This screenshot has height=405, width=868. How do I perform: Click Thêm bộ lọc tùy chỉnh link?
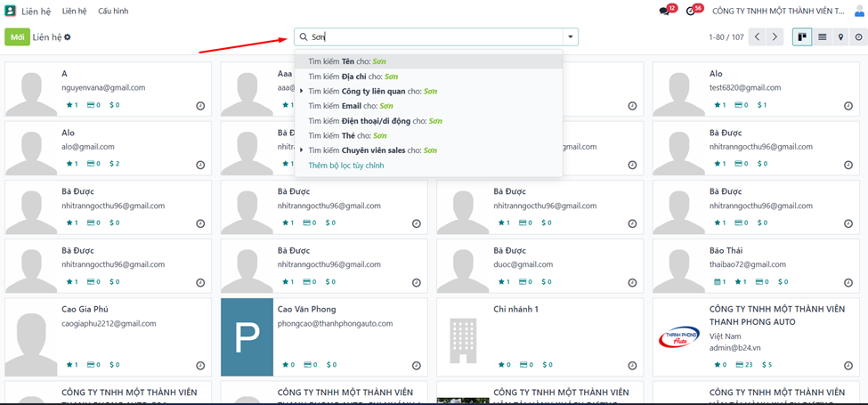pos(346,166)
